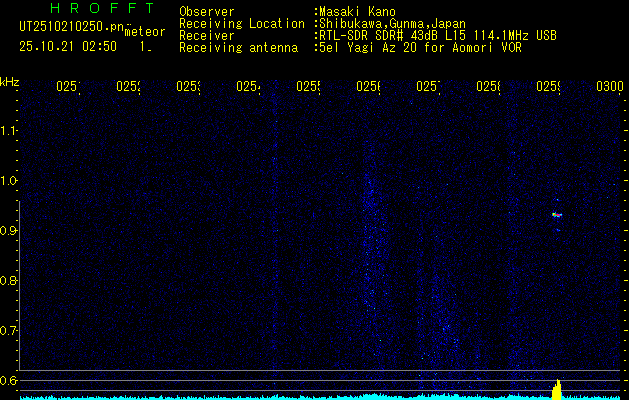The height and width of the screenshot is (400, 629).
Task: Click the 0.7 kHz axis label
Action: click(x=8, y=330)
